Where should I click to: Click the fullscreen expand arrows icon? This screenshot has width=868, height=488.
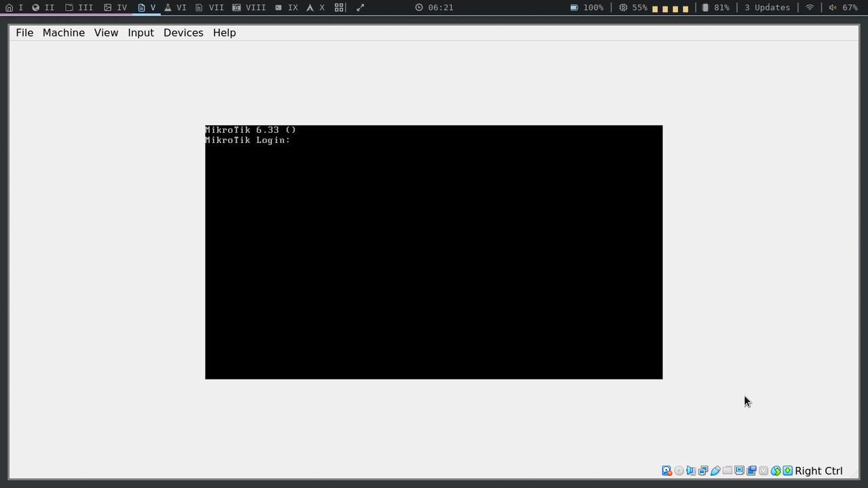point(361,7)
